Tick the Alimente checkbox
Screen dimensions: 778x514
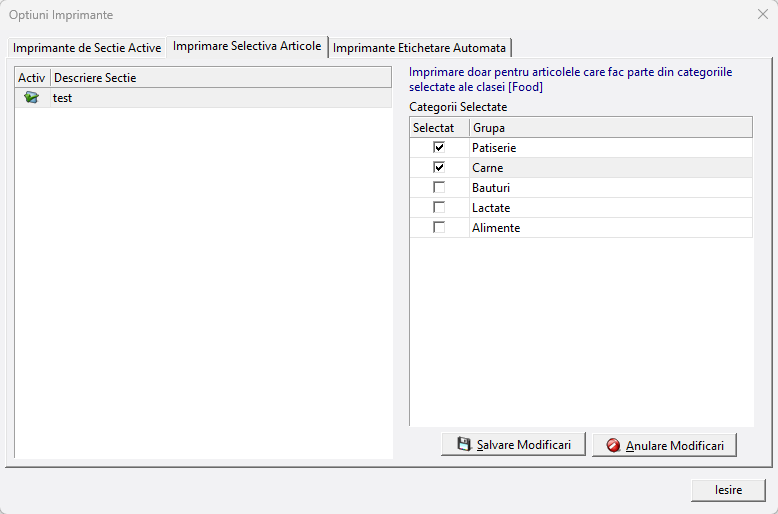[x=439, y=227]
